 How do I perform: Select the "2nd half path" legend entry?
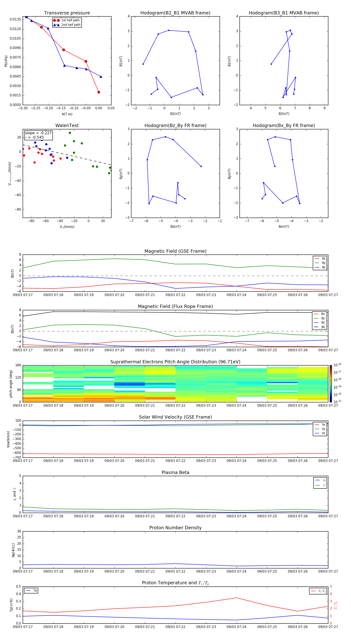67,25
